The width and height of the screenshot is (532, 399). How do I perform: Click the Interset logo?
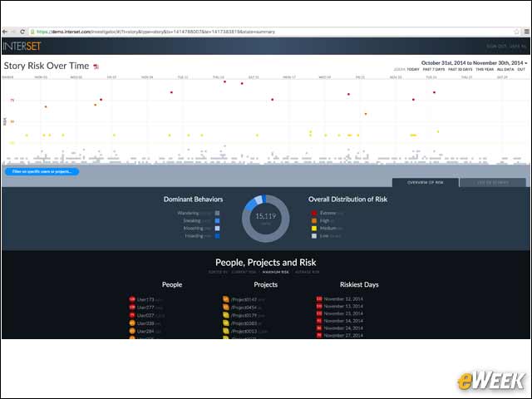pos(22,47)
